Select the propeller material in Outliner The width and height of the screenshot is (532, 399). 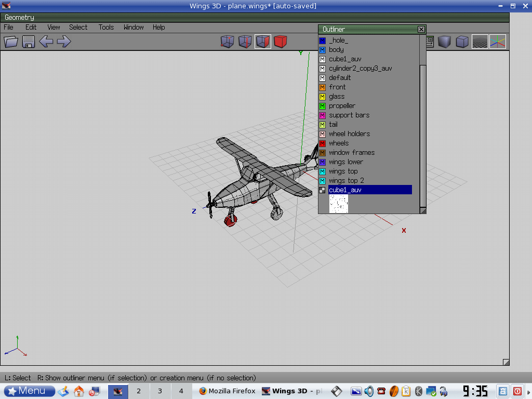[x=342, y=106]
